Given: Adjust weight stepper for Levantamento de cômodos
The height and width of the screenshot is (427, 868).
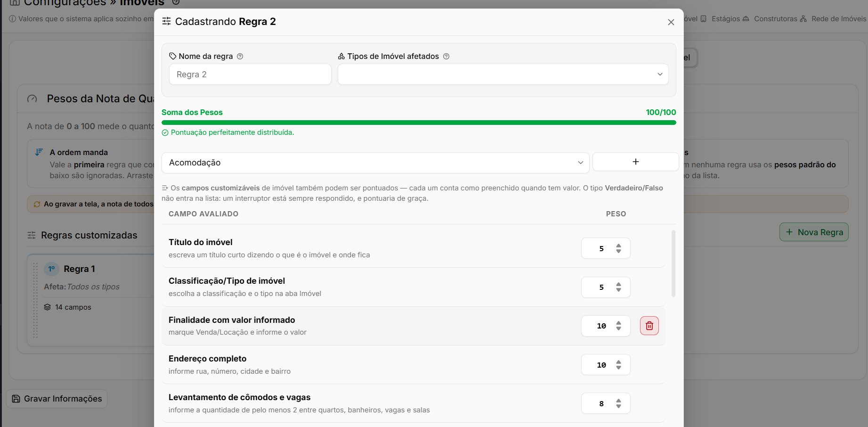Looking at the screenshot, I should tap(618, 403).
